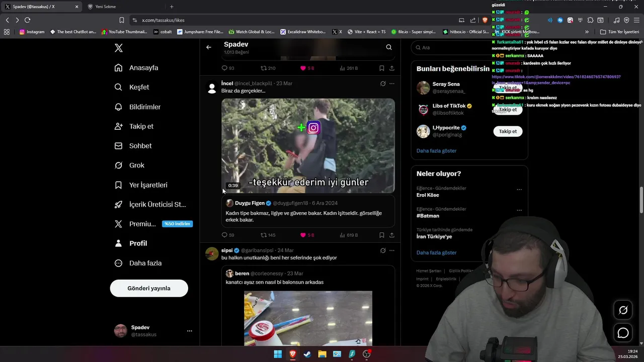Expand Daha fazla menu
Viewport: 644px width, 362px height.
click(x=138, y=263)
